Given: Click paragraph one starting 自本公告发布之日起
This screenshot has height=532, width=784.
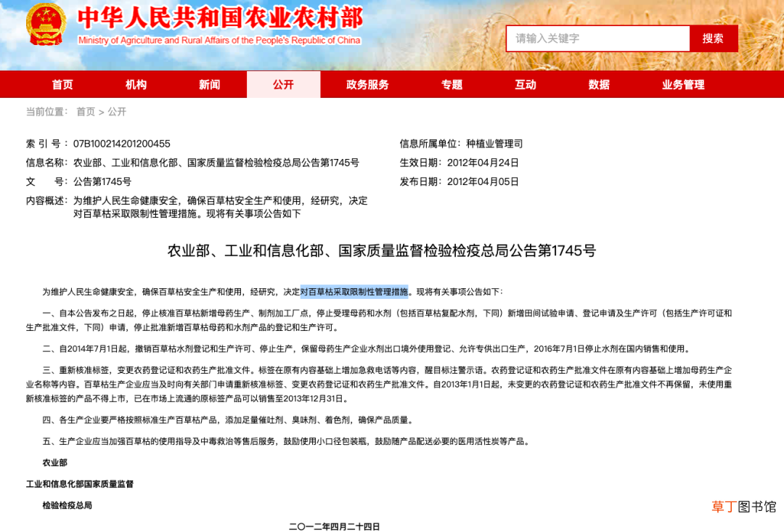Looking at the screenshot, I should pos(379,321).
